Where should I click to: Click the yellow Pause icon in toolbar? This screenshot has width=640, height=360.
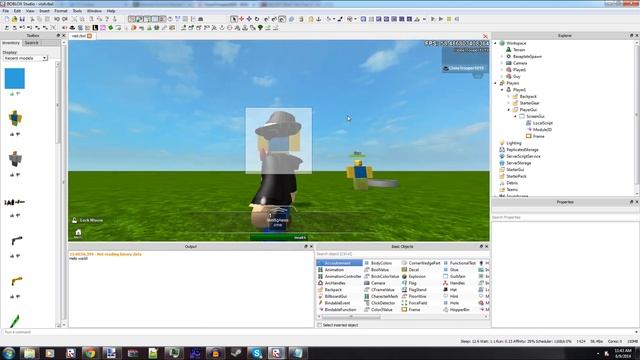click(x=449, y=19)
